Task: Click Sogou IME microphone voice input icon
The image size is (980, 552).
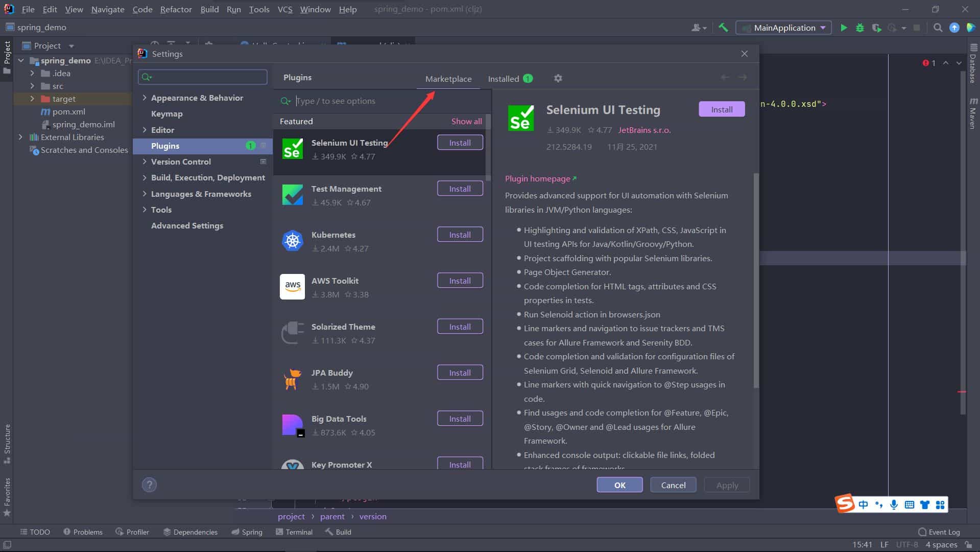Action: click(x=894, y=504)
